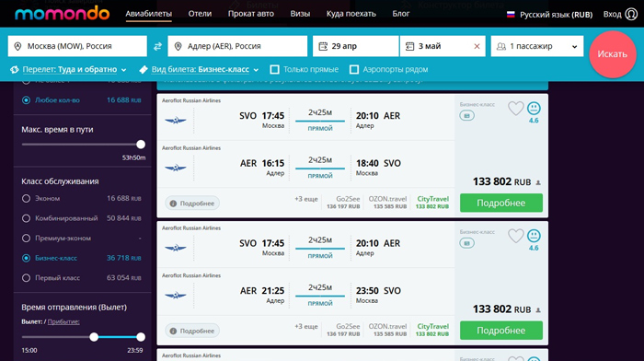Screen dimensions: 644x361
Task: Click calendar icon in 29 апр field
Action: click(323, 46)
